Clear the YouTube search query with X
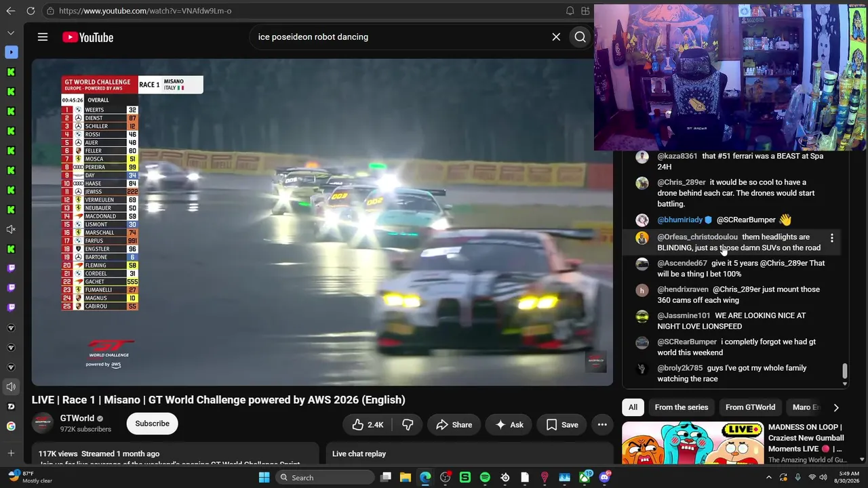This screenshot has height=488, width=868. [x=556, y=37]
